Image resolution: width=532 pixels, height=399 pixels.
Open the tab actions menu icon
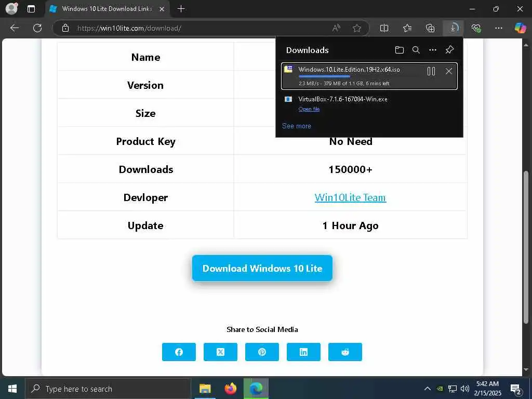click(x=31, y=9)
